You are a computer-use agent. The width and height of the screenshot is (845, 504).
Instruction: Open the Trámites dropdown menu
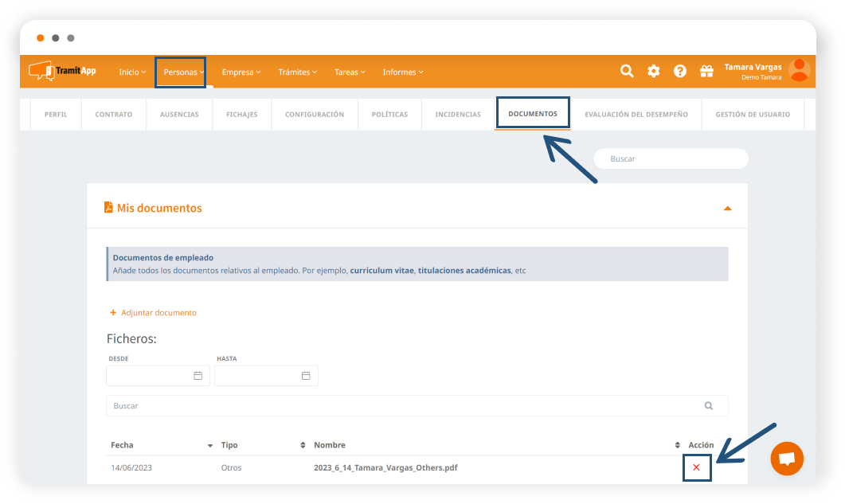pyautogui.click(x=297, y=72)
